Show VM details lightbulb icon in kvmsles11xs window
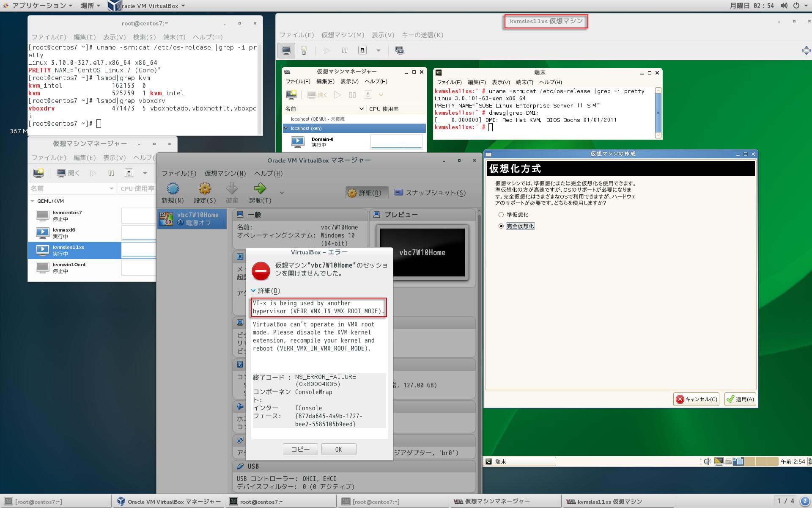812x508 pixels. [304, 51]
